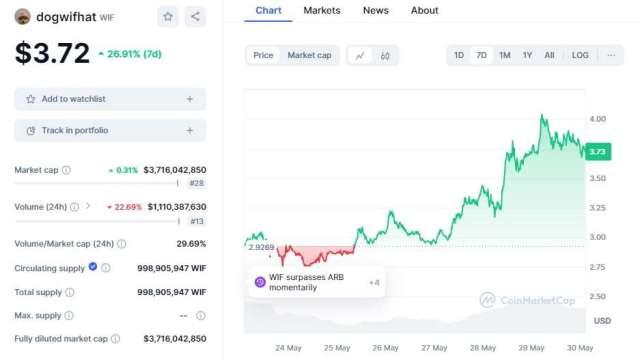
Task: Open the three-dot chart options menu
Action: click(611, 56)
